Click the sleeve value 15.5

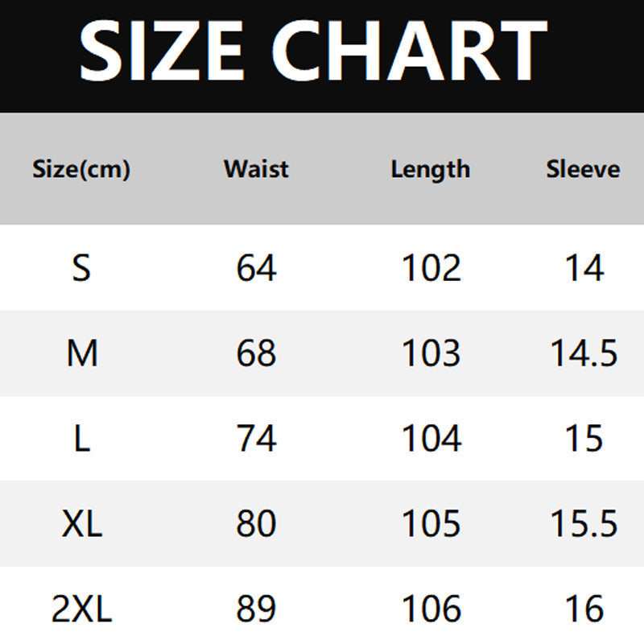pos(584,524)
